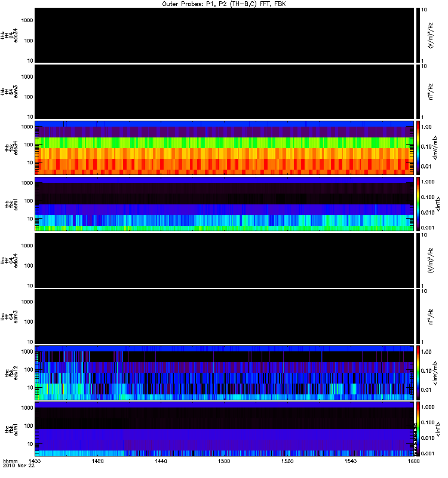Click the 'thb fff 64 scm3' panel label
Image resolution: width=448 pixels, height=478 pixels.
coord(9,92)
